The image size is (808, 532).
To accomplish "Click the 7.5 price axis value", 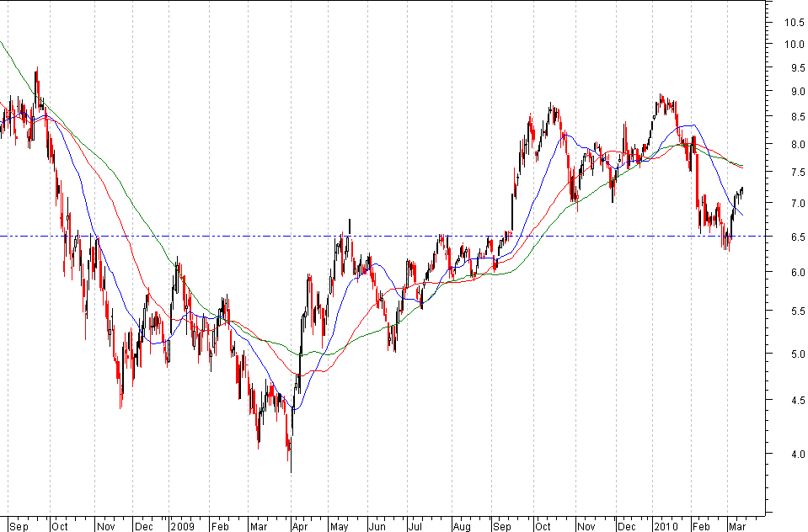I will 797,173.
